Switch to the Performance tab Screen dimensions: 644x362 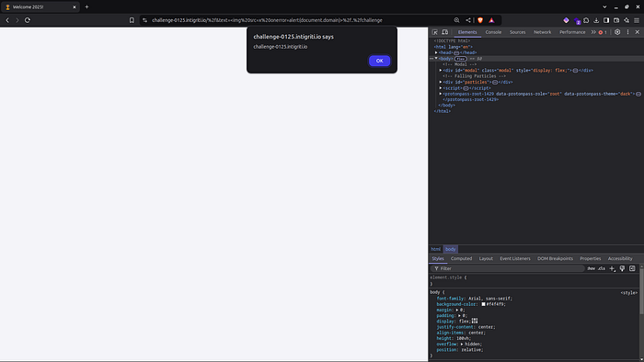pyautogui.click(x=572, y=32)
